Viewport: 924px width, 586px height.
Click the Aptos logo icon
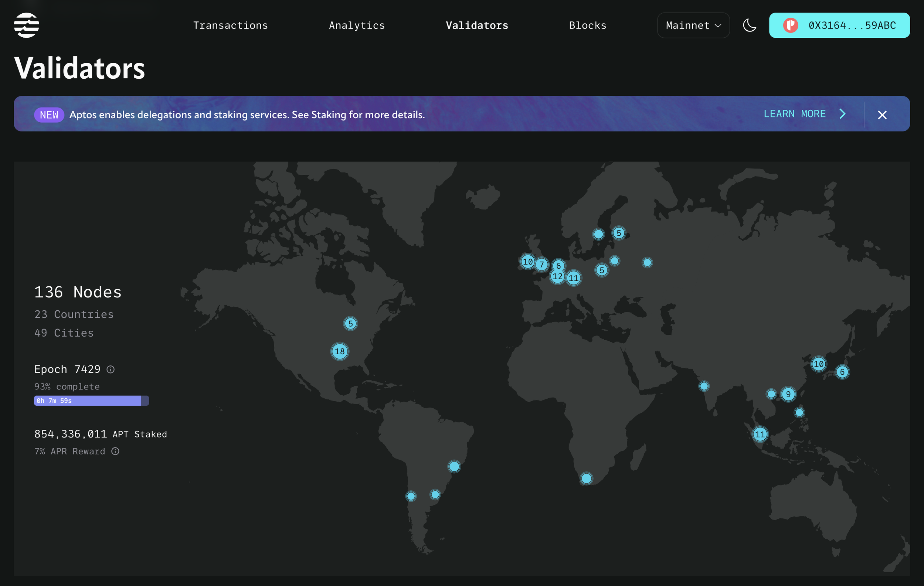click(27, 25)
